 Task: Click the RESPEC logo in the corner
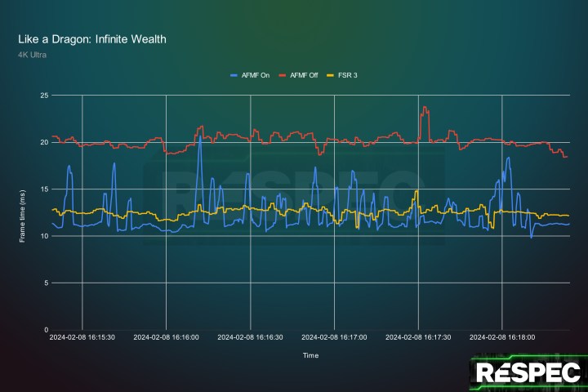(x=528, y=372)
